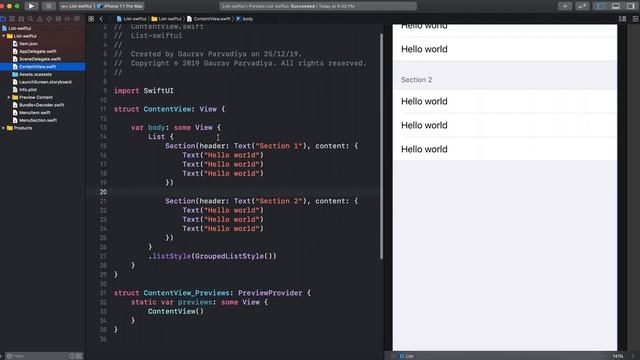Select List in the canvas bottom bar
Viewport: 640px width, 360px height.
tap(407, 356)
